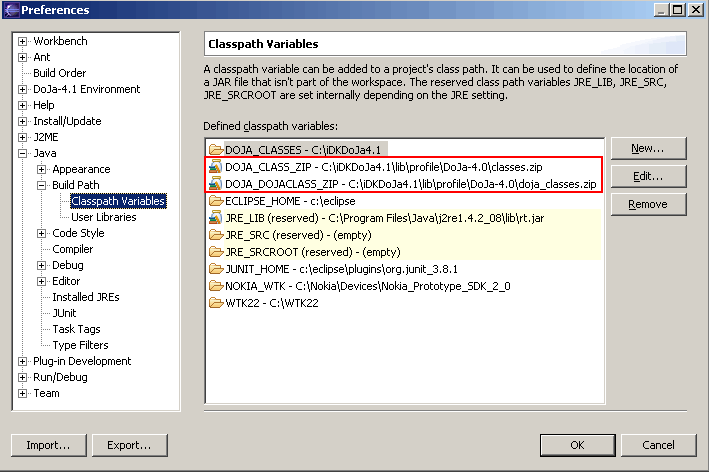The width and height of the screenshot is (709, 472).
Task: Click the Remove button
Action: (x=648, y=204)
